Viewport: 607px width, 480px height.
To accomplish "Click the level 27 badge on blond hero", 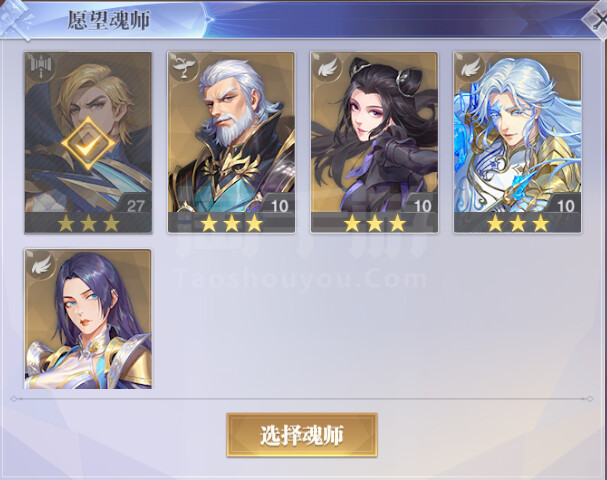I will tap(134, 204).
